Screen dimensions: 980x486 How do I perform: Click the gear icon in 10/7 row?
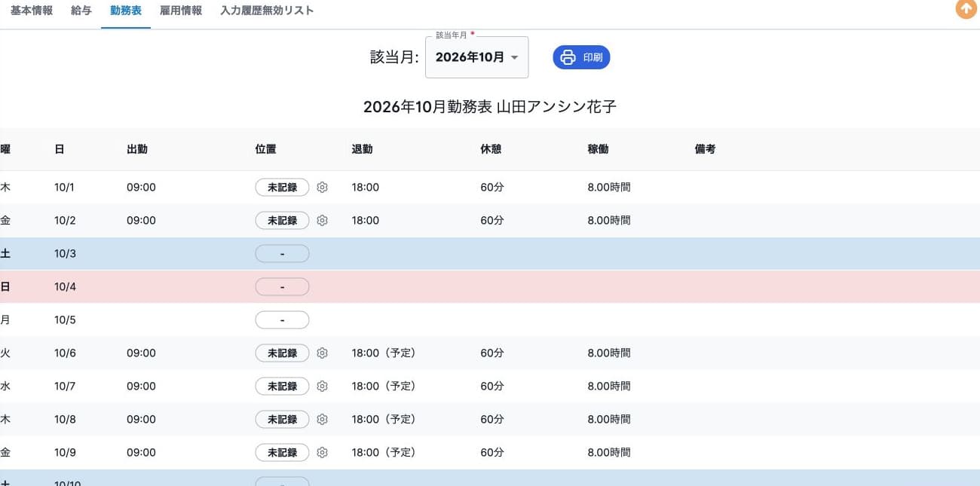click(322, 387)
